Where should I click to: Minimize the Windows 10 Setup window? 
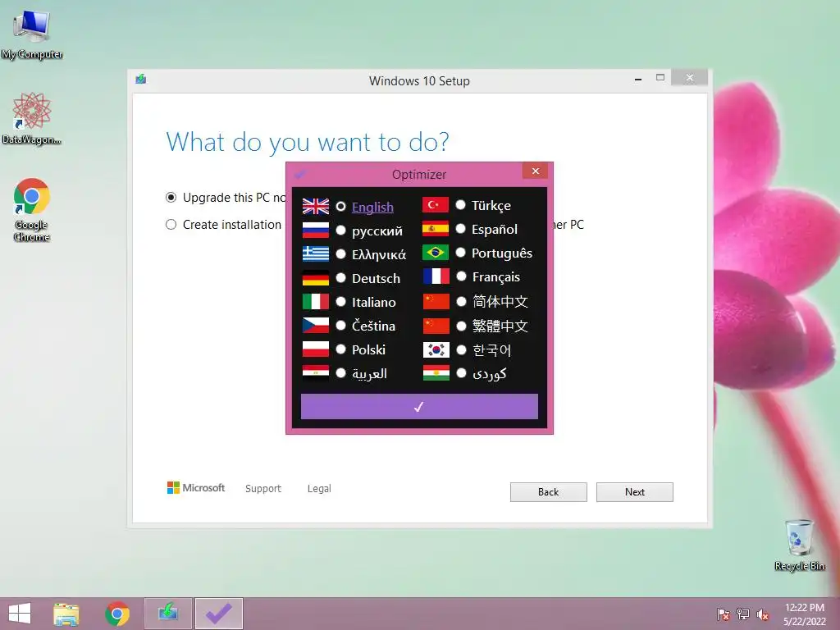tap(638, 79)
